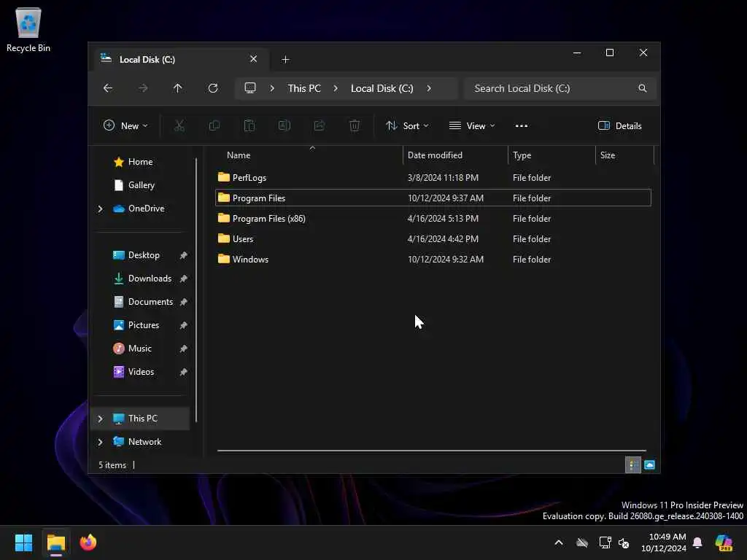
Task: Open Home in the navigation pane
Action: click(x=140, y=162)
